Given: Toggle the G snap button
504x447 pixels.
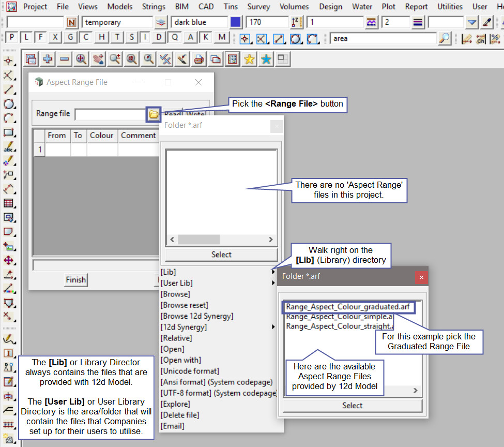Looking at the screenshot, I should (x=70, y=38).
